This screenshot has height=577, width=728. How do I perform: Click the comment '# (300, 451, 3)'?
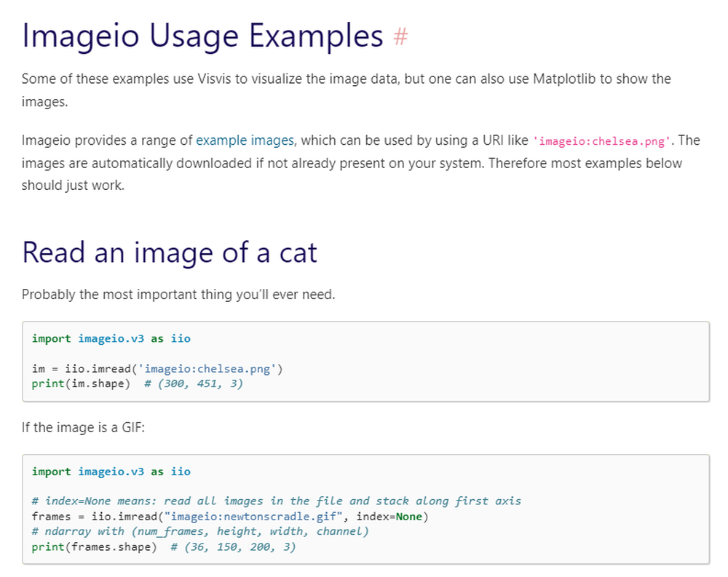click(193, 384)
